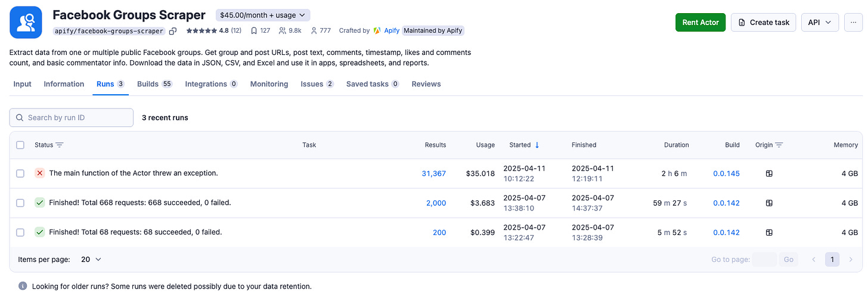Click the Create task button
The image size is (868, 303).
click(764, 22)
